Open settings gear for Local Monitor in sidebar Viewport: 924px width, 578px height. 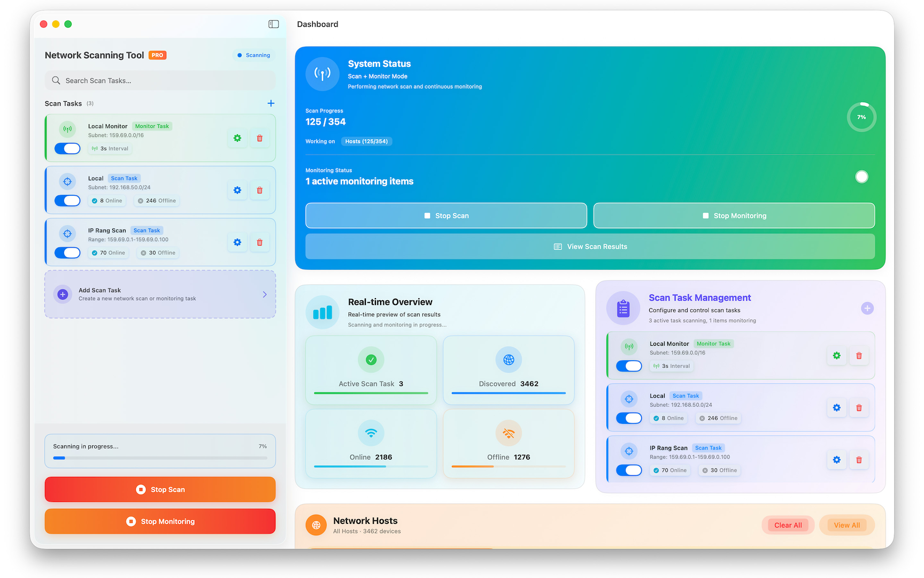coord(237,138)
